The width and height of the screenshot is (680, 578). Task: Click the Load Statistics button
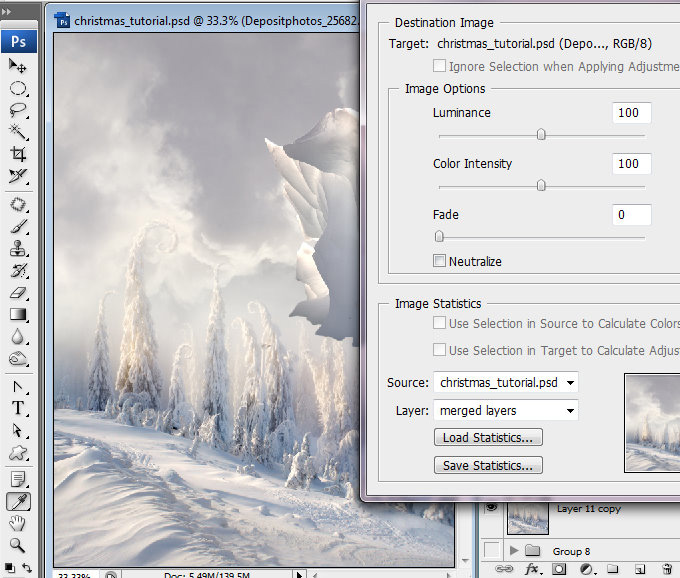(x=488, y=438)
